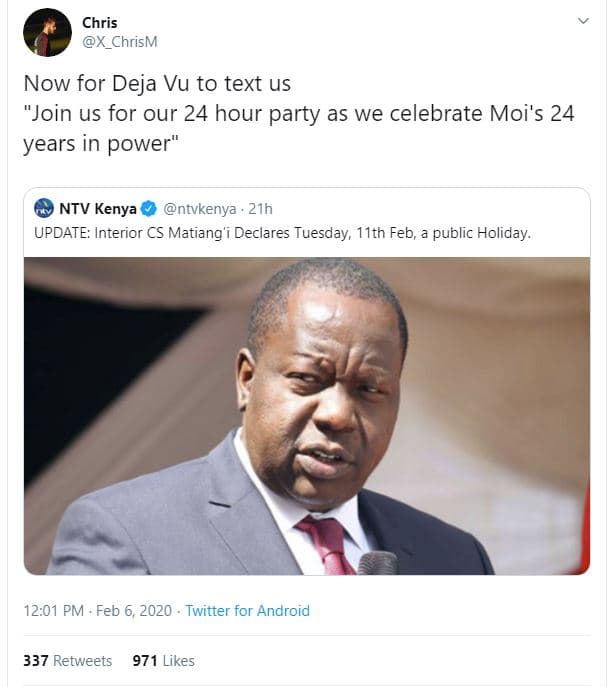View the 337 Retweets list

click(69, 660)
